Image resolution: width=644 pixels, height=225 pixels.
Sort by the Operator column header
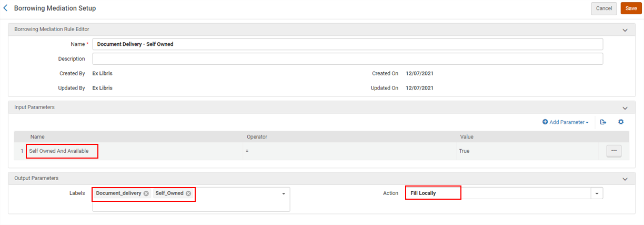pyautogui.click(x=257, y=137)
